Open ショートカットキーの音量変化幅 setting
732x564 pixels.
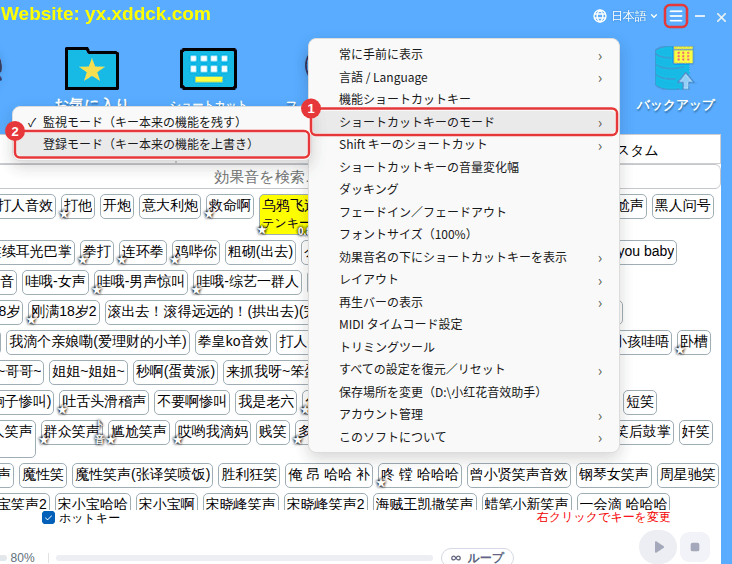click(464, 167)
